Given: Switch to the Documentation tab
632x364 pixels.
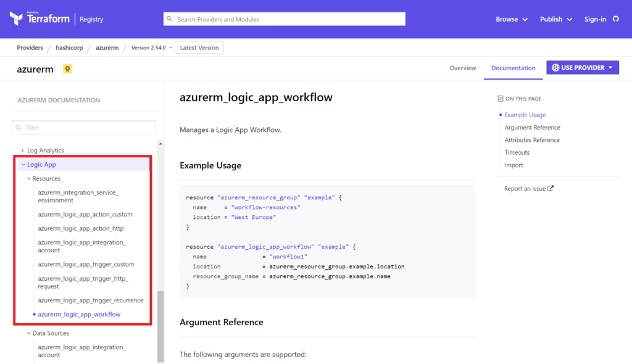Looking at the screenshot, I should click(x=513, y=68).
